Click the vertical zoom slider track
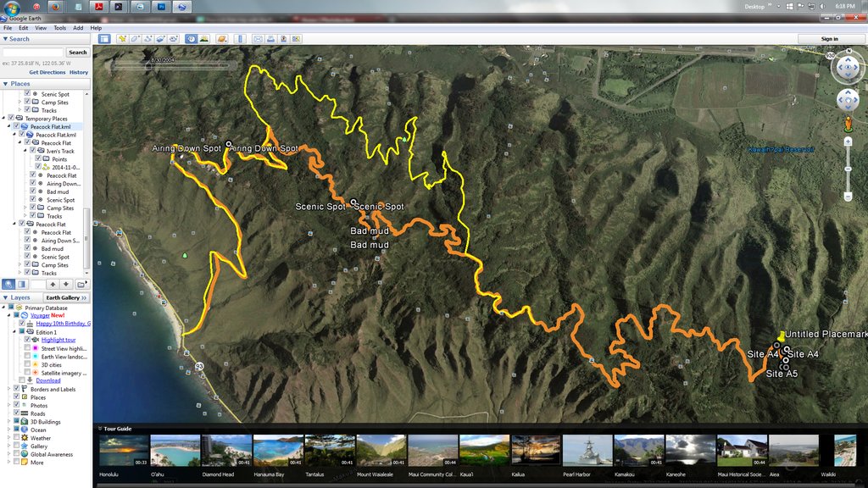 tap(848, 169)
